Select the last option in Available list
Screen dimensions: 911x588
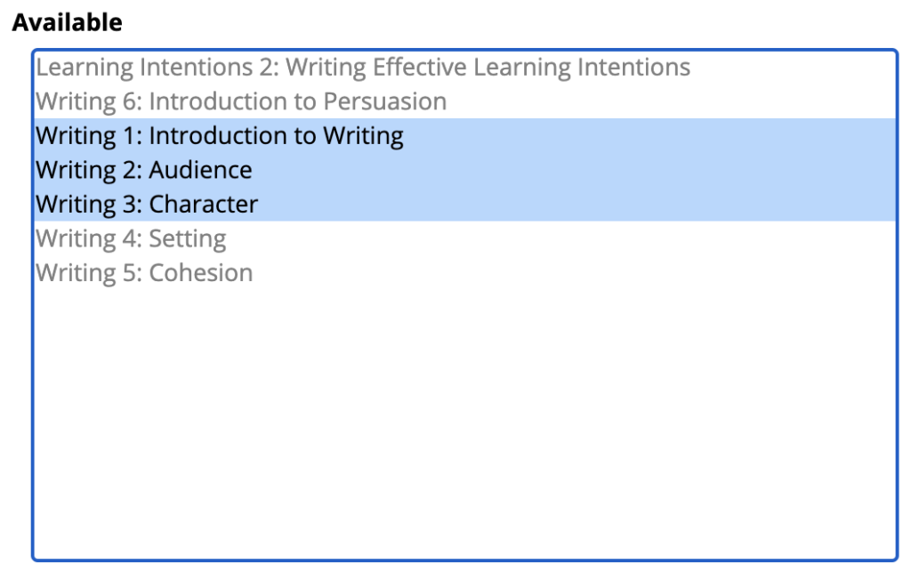coord(144,273)
